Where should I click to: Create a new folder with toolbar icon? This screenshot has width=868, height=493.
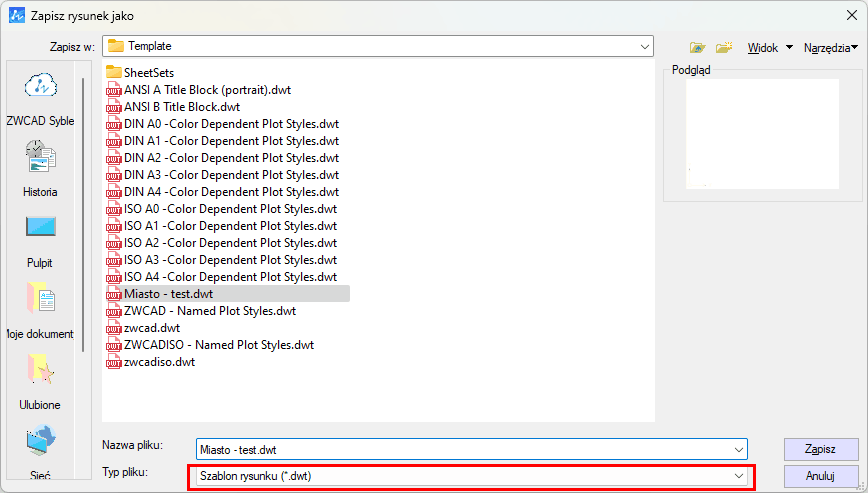pyautogui.click(x=724, y=48)
